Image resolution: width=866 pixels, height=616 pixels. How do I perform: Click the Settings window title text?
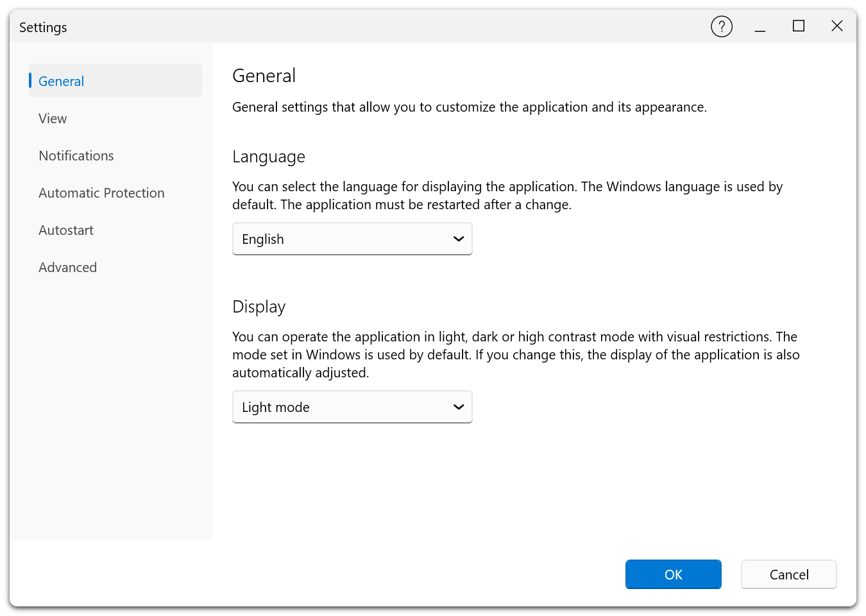tap(43, 28)
